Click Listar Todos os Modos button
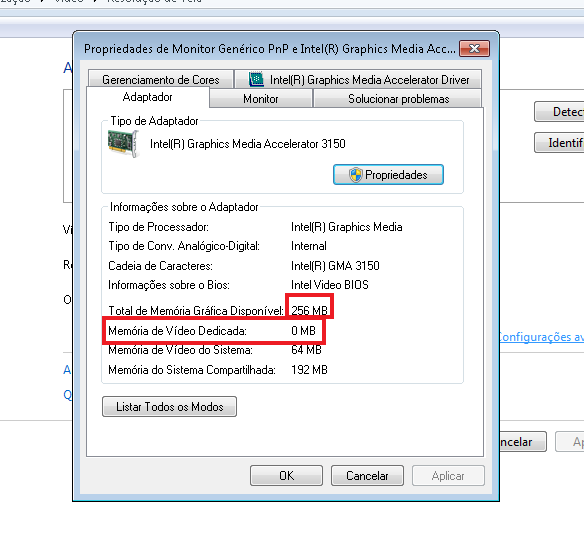 169,407
